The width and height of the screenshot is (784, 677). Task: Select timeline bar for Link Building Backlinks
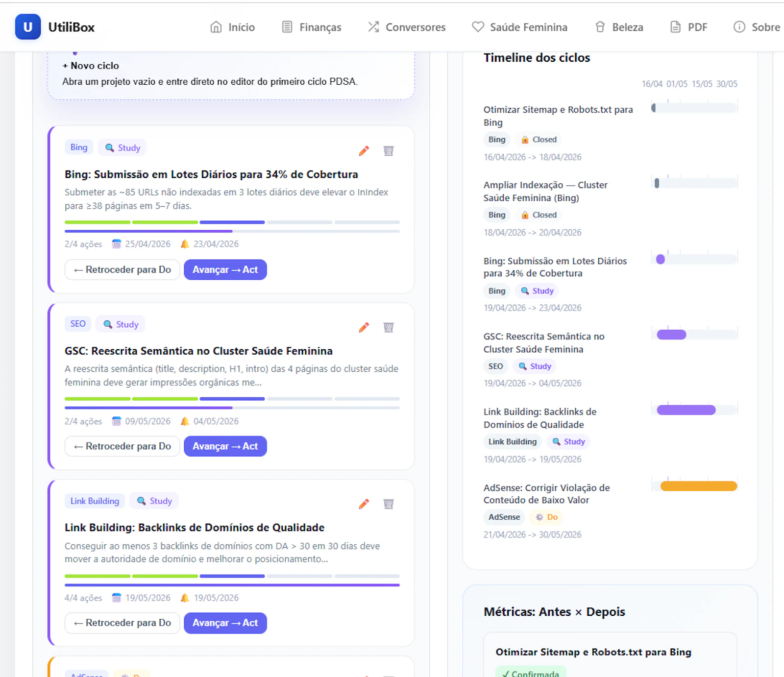pos(686,410)
